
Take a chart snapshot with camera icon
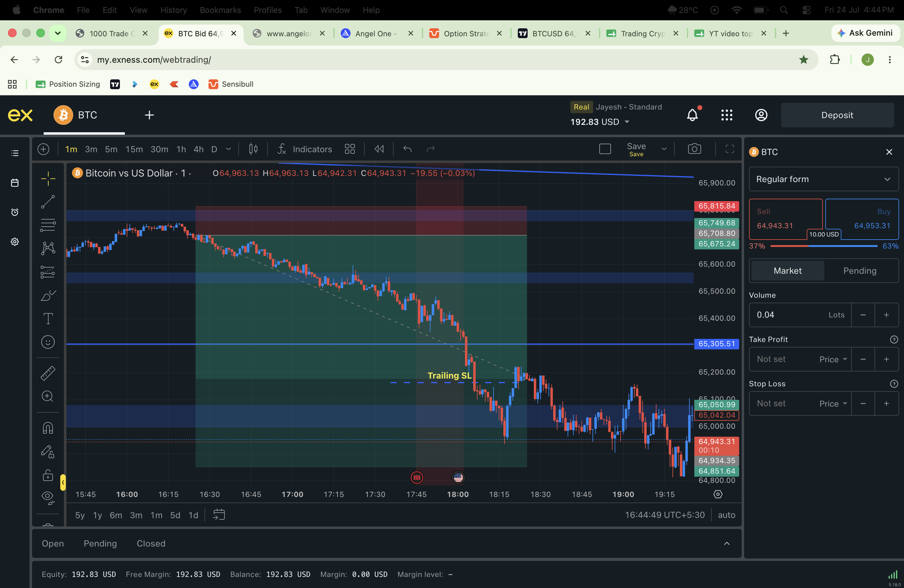click(x=694, y=149)
